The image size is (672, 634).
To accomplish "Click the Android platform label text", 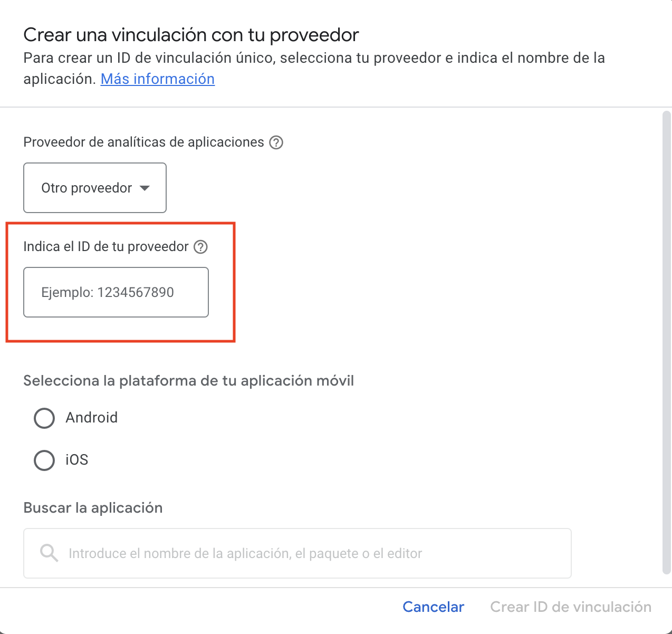I will click(92, 418).
